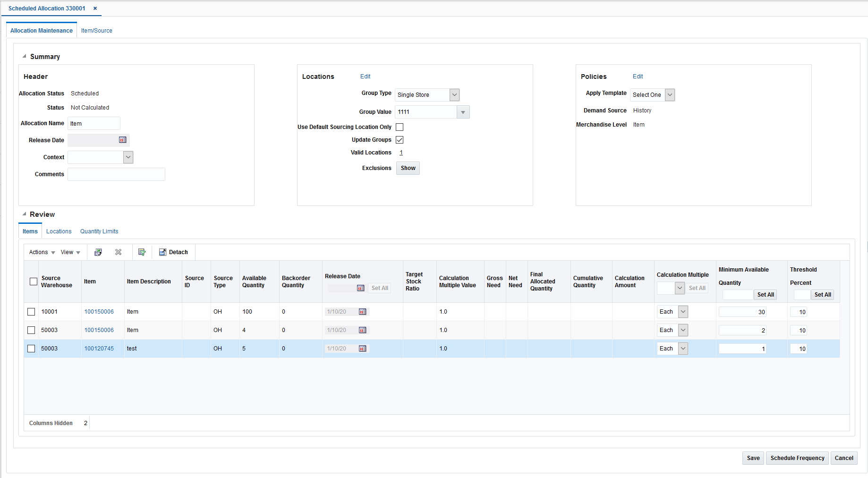Select the row checkbox for warehouse 10001
The width and height of the screenshot is (868, 478).
[32, 312]
